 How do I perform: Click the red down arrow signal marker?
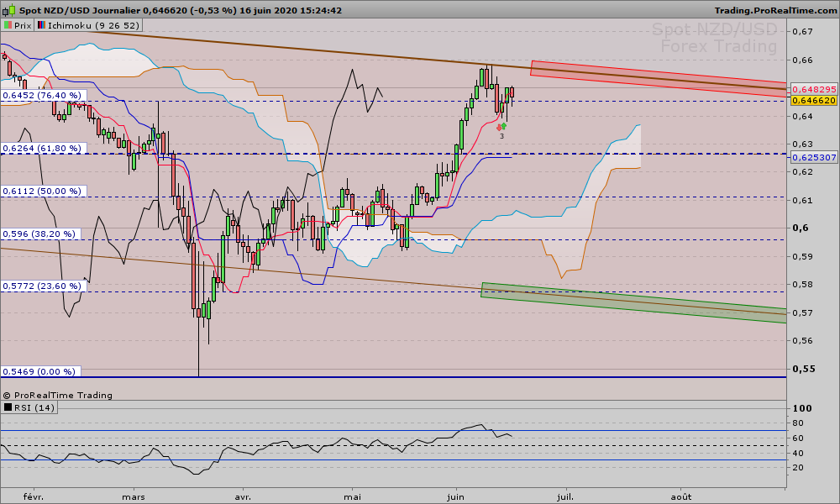(x=499, y=127)
